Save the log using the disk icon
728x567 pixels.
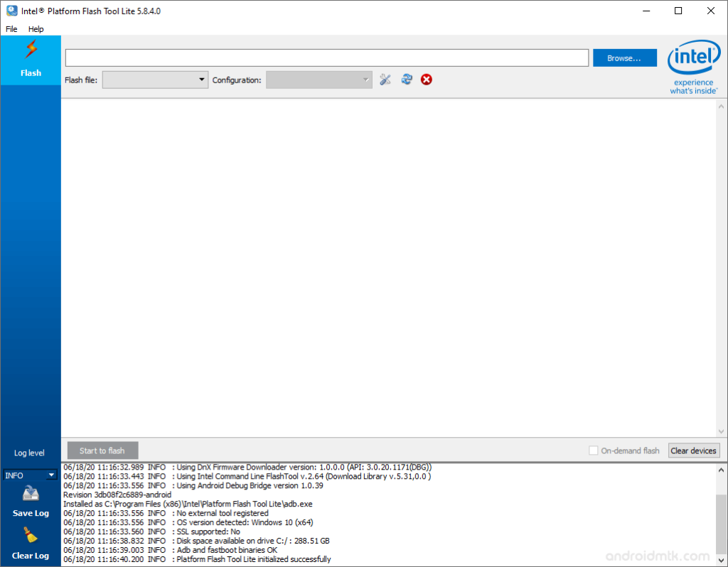pyautogui.click(x=30, y=494)
